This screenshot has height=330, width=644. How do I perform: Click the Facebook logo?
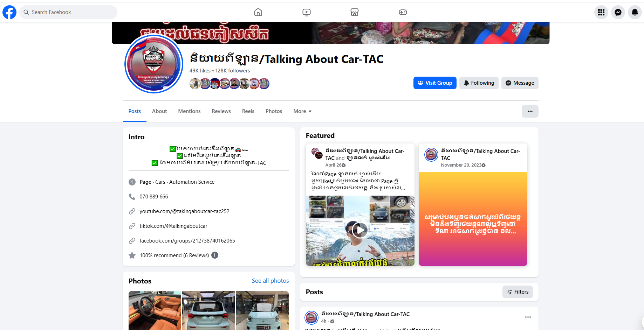click(9, 12)
